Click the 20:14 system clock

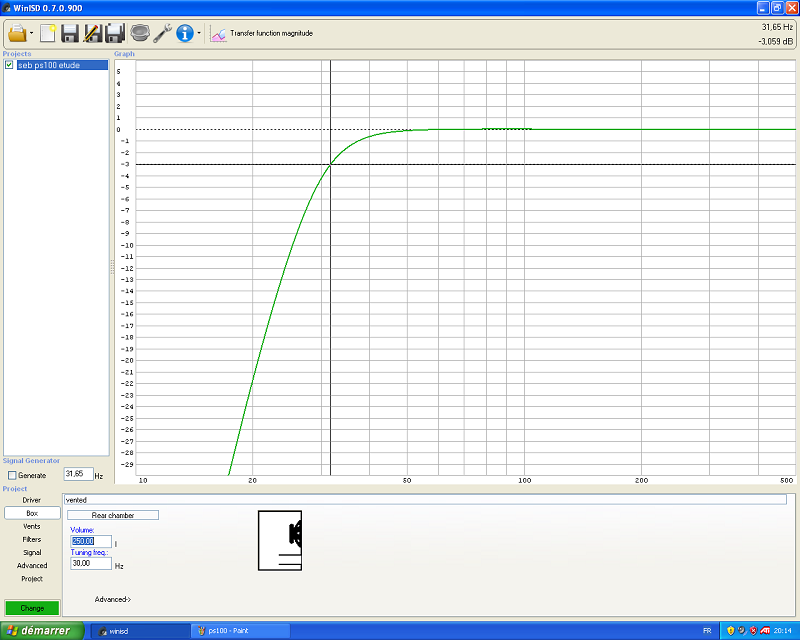point(782,631)
